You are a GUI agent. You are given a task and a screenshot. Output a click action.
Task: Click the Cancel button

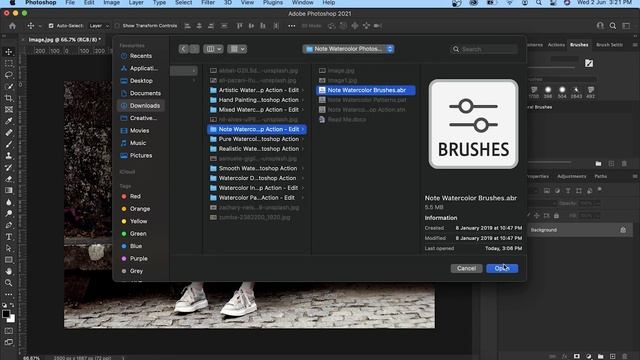tap(466, 268)
